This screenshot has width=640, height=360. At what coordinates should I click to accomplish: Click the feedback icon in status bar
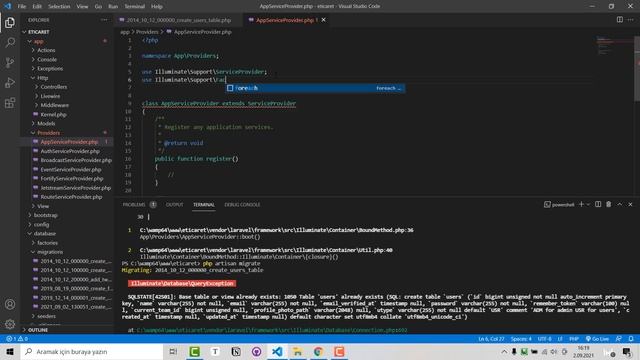tap(619, 339)
